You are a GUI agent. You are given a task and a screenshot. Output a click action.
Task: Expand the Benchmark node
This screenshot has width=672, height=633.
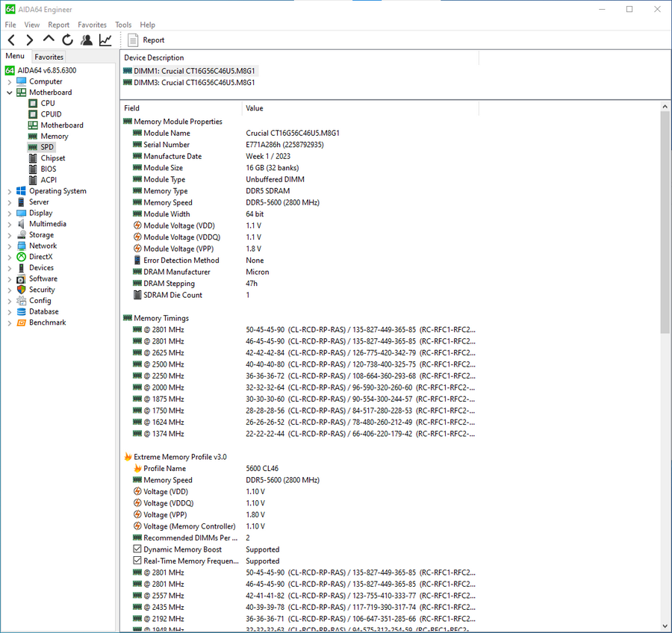pyautogui.click(x=10, y=322)
